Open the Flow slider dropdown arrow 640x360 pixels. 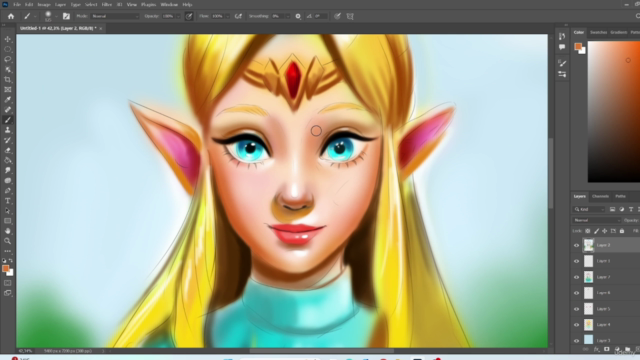click(x=227, y=16)
